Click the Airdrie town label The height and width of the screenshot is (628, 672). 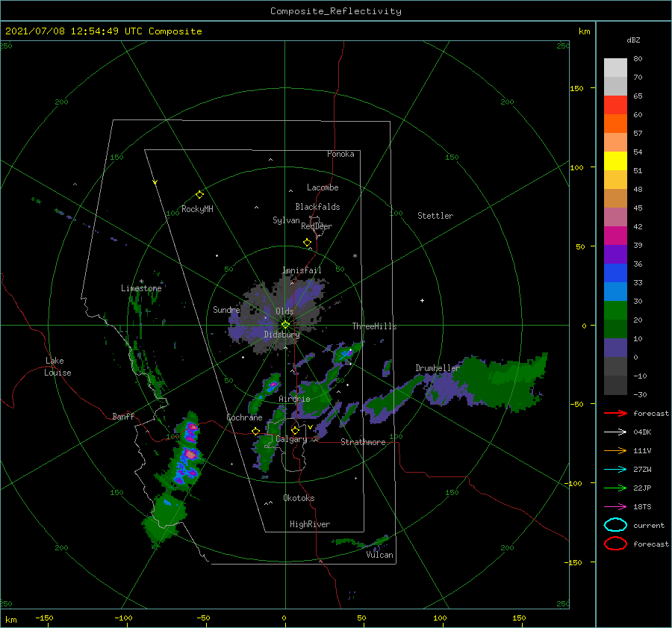click(294, 399)
